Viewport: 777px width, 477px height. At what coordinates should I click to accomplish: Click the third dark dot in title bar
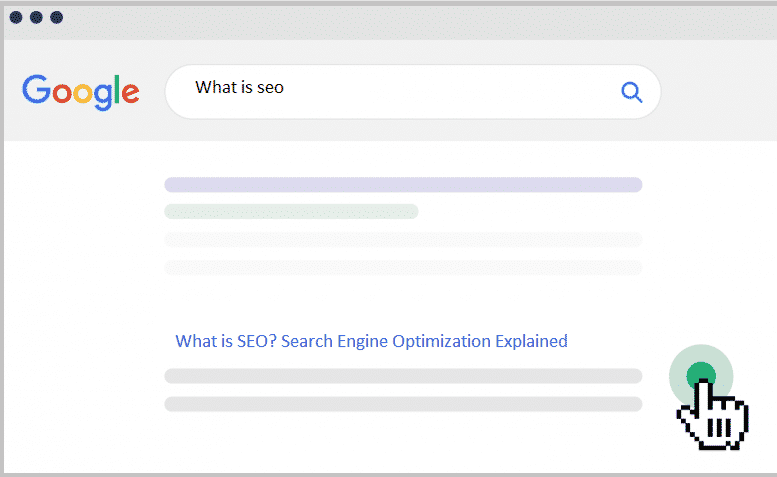click(56, 17)
